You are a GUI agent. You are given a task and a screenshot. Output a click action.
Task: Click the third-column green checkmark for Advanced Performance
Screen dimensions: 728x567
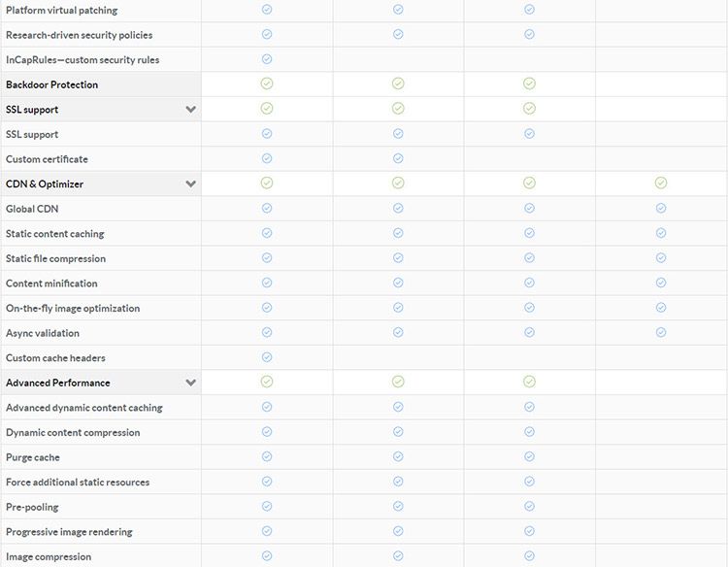tap(529, 382)
